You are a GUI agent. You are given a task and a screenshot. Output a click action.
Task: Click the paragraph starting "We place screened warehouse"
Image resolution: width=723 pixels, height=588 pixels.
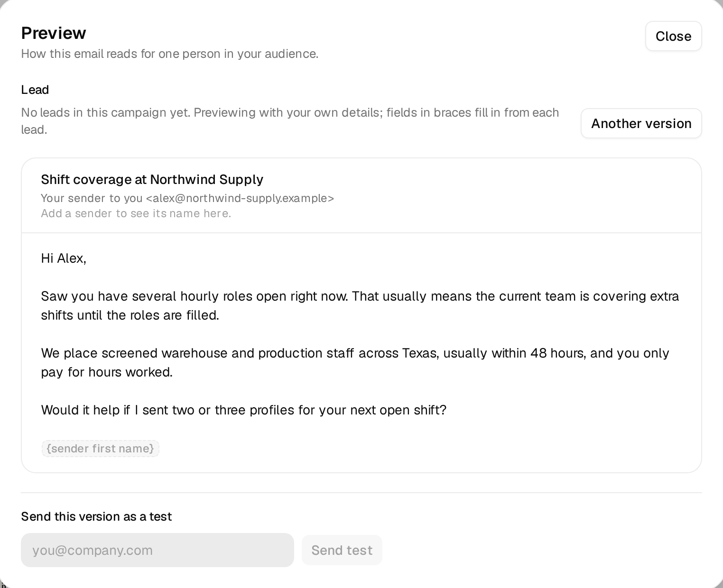click(x=355, y=363)
